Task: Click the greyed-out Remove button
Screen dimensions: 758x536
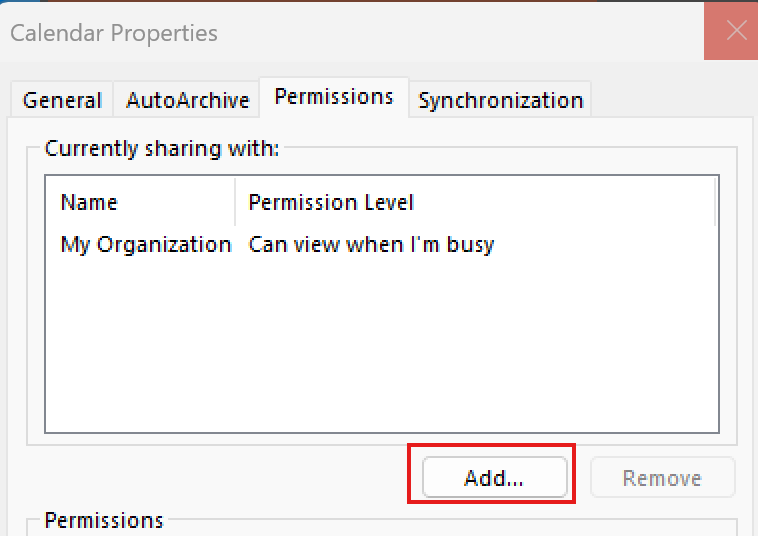Action: (662, 477)
